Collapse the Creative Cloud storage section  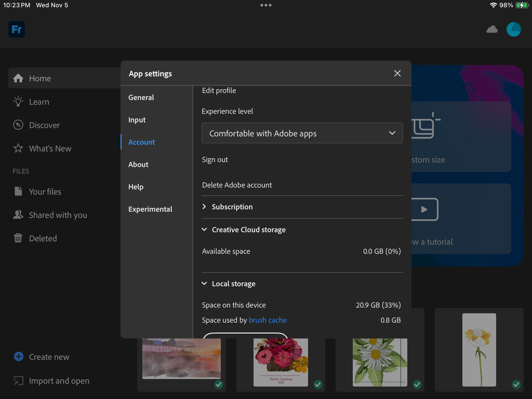(x=248, y=230)
